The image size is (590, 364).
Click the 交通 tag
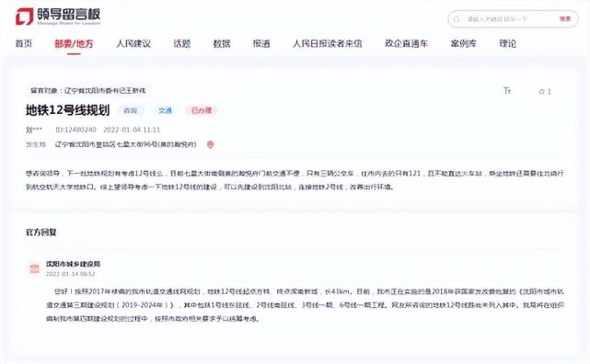pyautogui.click(x=165, y=110)
